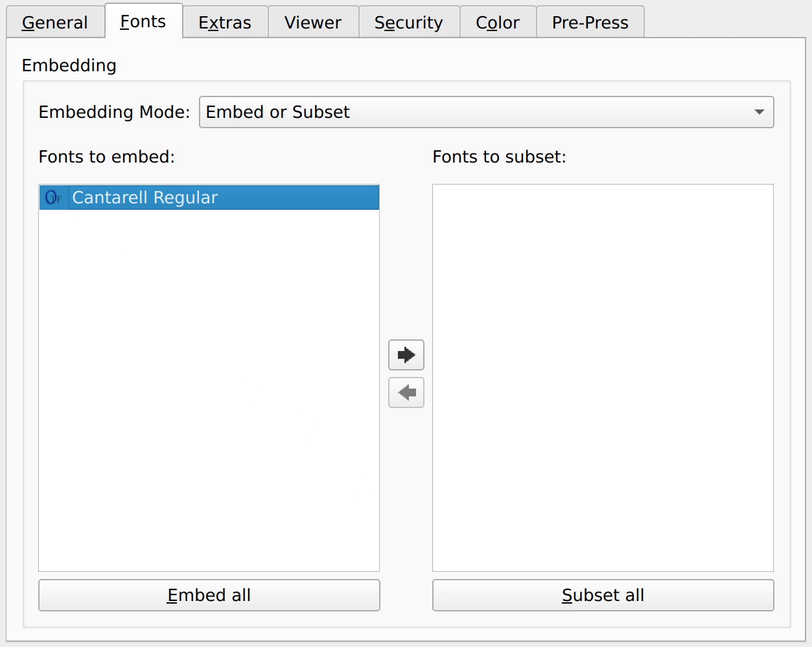
Task: Show the Color tab
Action: click(498, 22)
